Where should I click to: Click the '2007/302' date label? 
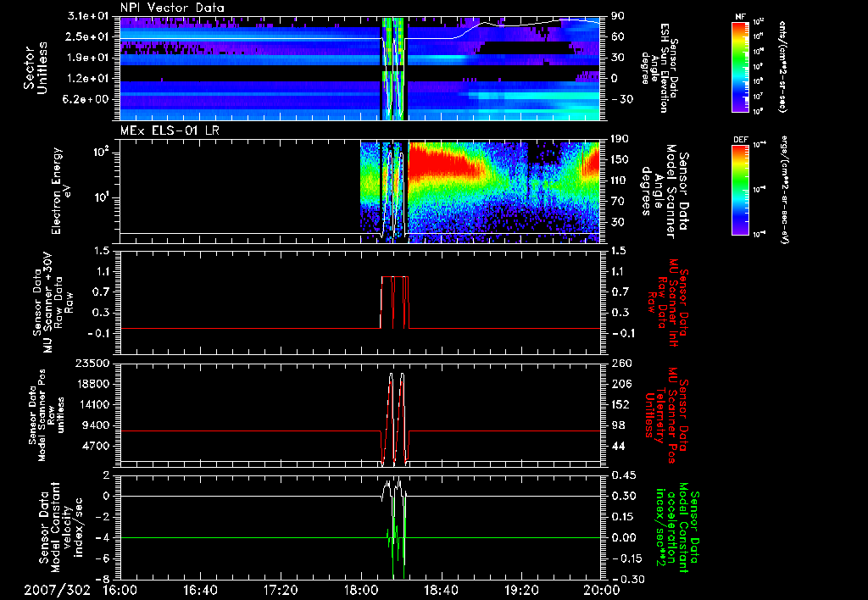58,590
